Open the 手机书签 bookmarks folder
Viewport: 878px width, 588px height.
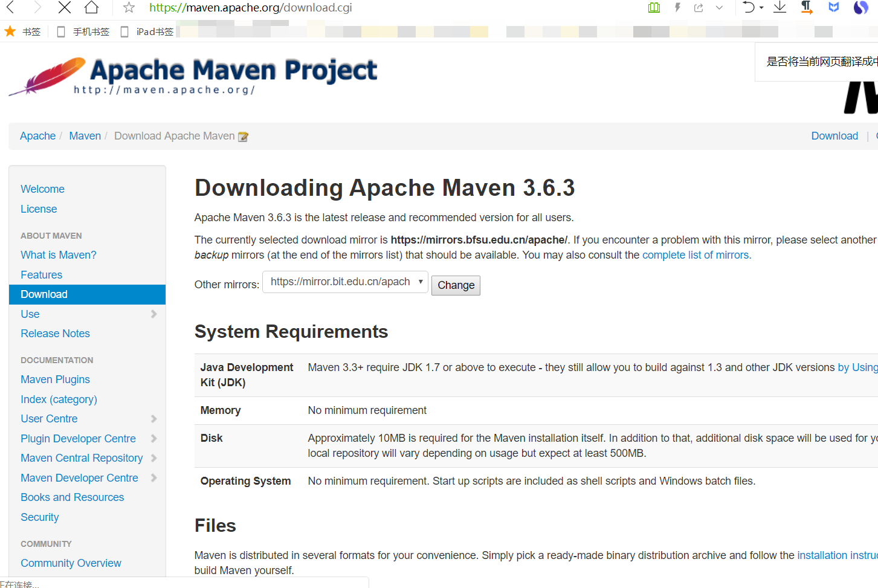(83, 31)
